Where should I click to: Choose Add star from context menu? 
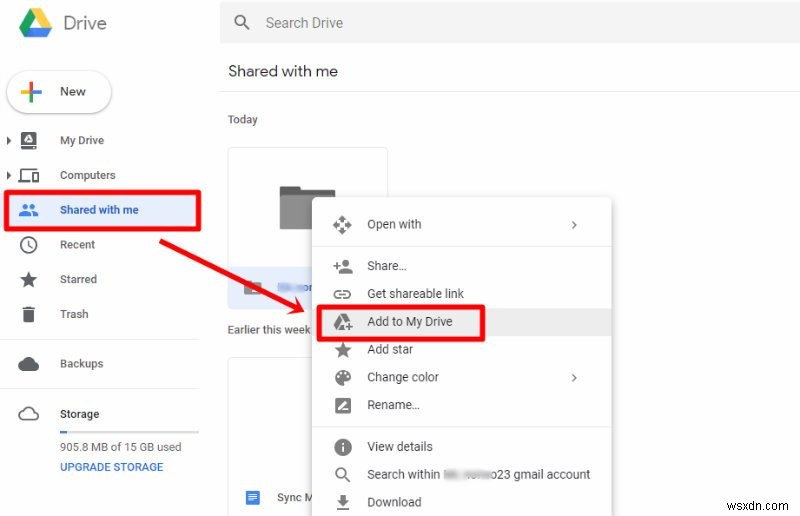(461, 350)
